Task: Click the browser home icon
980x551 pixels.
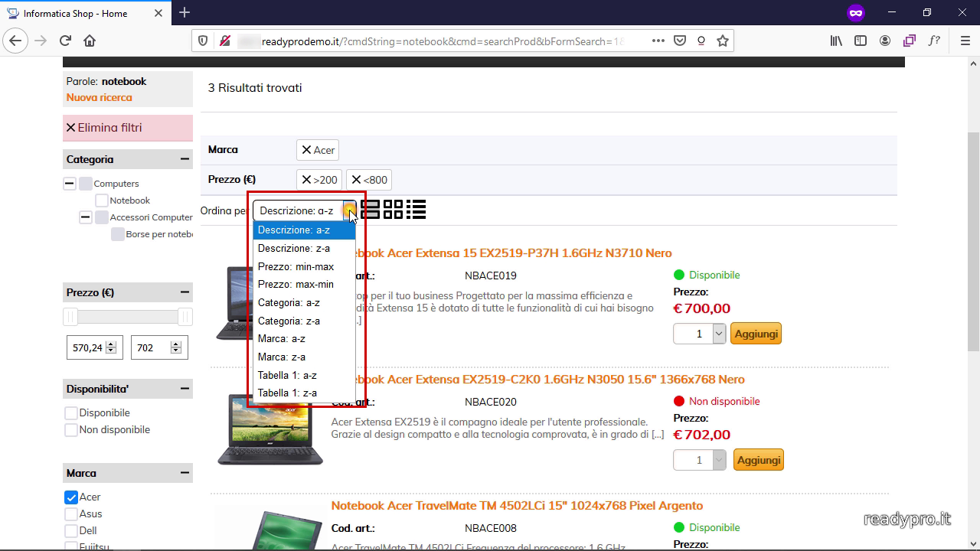Action: tap(91, 40)
